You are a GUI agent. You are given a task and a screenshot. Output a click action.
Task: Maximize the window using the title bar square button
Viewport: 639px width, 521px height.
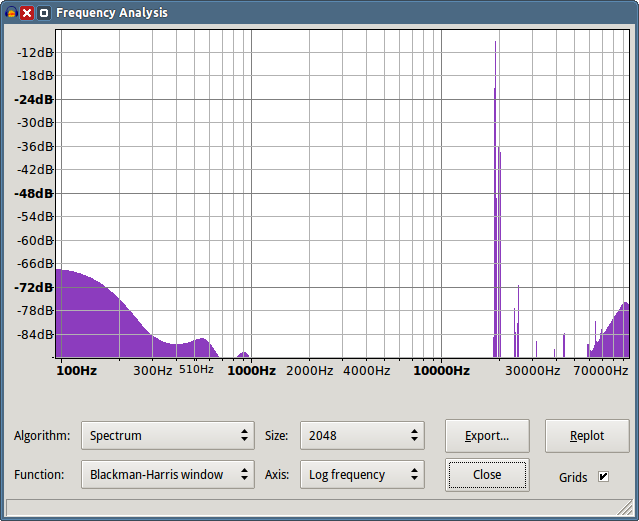coord(44,13)
